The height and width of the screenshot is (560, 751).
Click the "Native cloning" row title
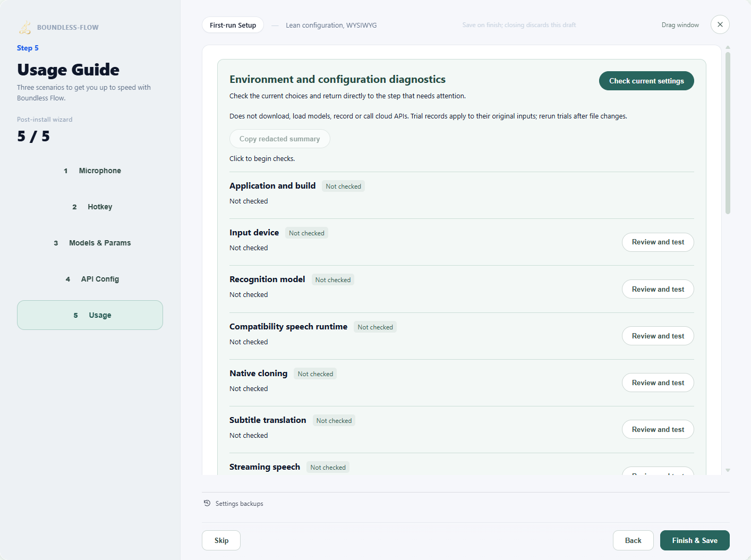[x=258, y=373]
